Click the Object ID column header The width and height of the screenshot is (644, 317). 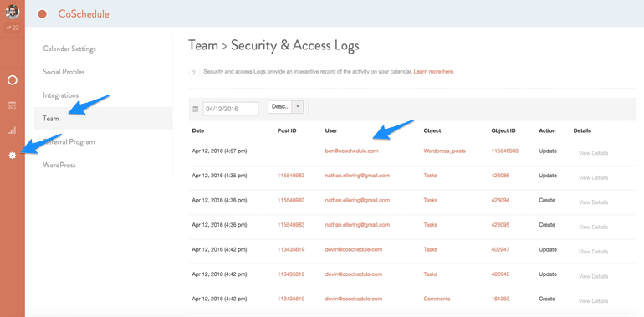click(x=503, y=131)
